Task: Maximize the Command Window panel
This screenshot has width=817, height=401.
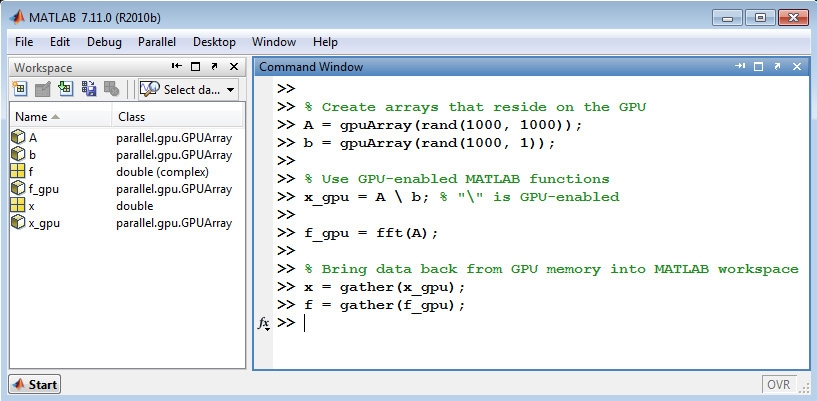Action: 759,66
